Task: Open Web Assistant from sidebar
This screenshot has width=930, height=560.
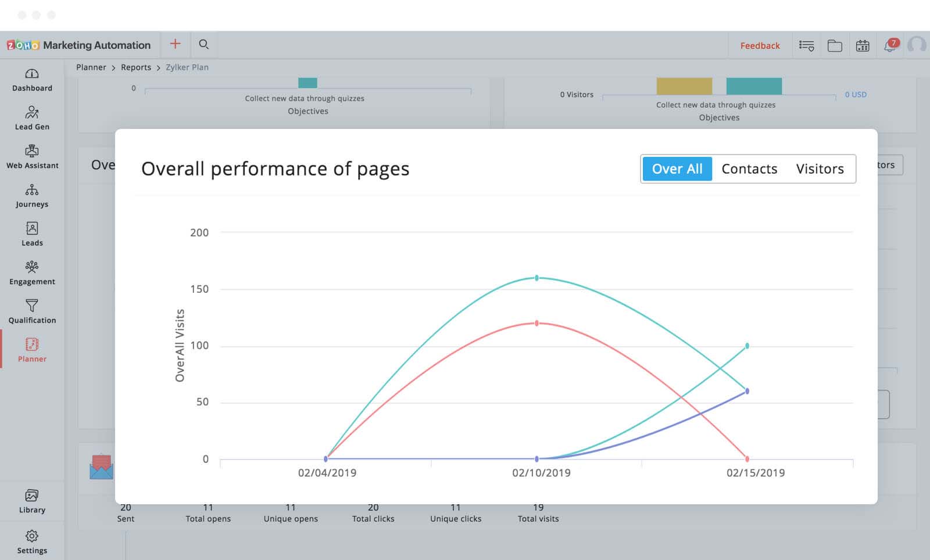Action: pos(32,157)
